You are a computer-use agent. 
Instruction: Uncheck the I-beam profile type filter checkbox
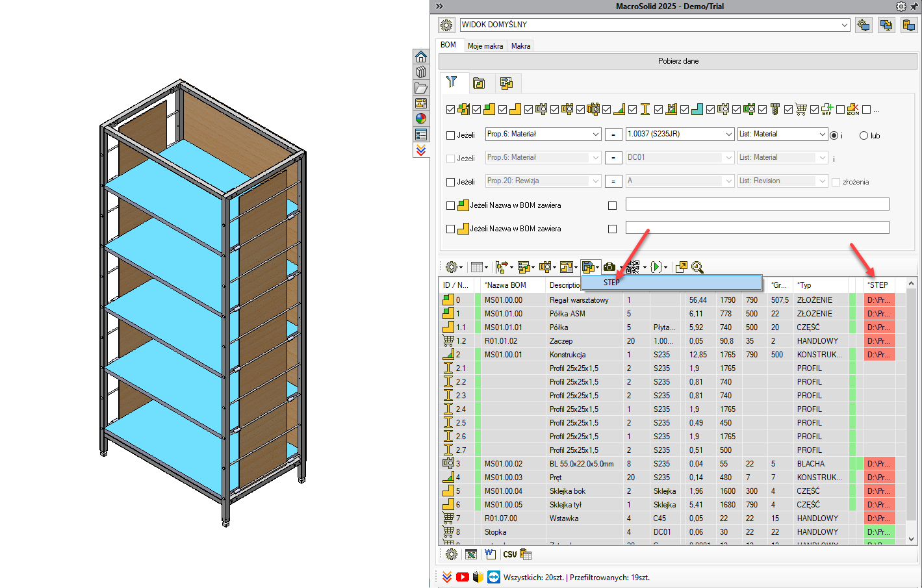(632, 110)
